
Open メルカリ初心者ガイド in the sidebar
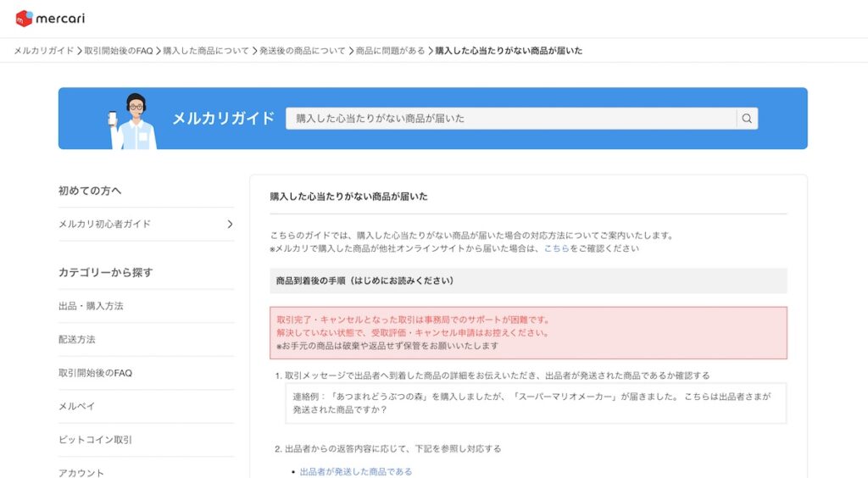146,224
